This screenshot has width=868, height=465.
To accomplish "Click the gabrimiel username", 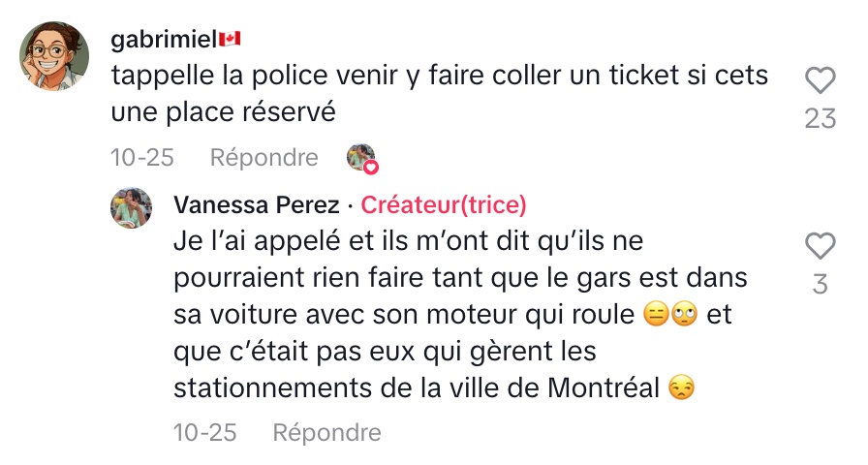I will tap(163, 40).
